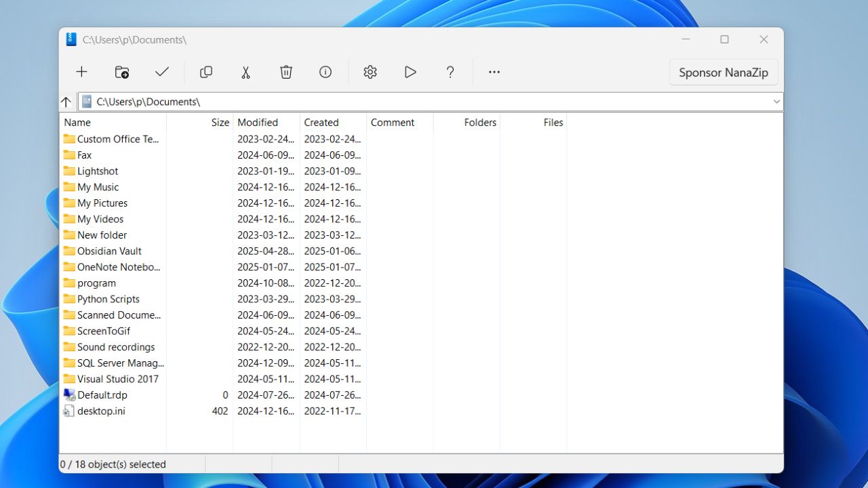Open the Obsidian Vault folder
Viewport: 868px width, 488px height.
109,251
